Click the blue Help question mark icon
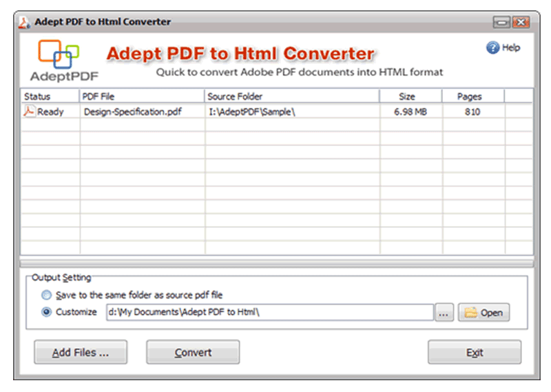Viewport: 551px width, 392px height. point(492,48)
